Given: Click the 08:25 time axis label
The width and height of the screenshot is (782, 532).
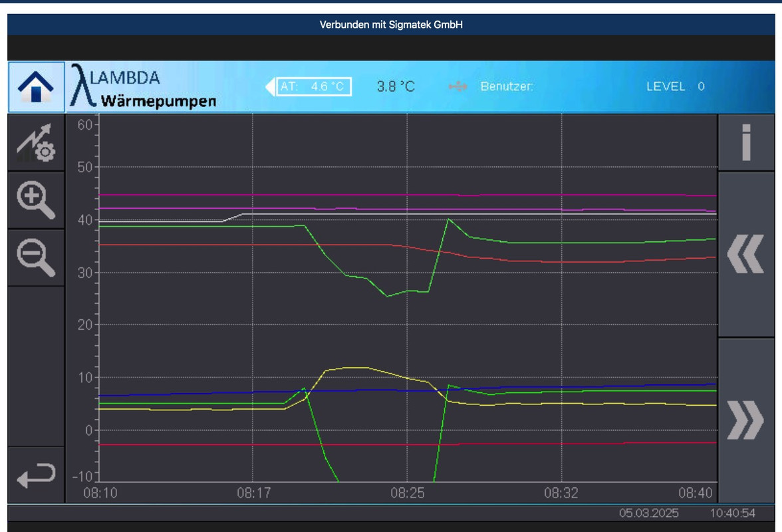Looking at the screenshot, I should [408, 493].
